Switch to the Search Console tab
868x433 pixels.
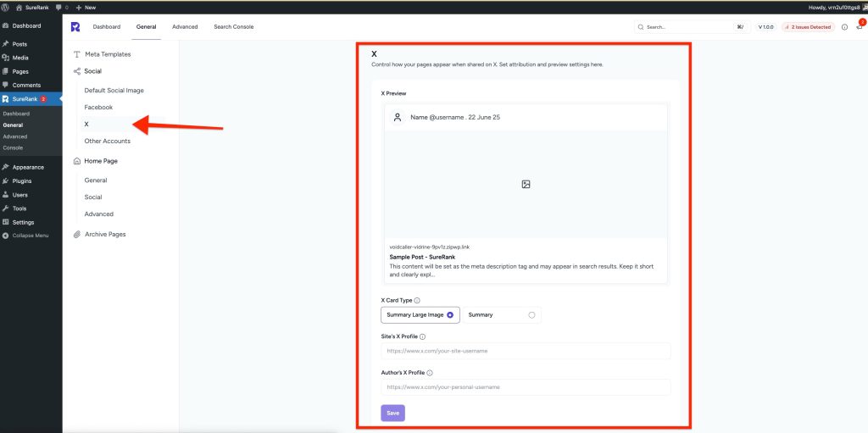click(x=234, y=26)
